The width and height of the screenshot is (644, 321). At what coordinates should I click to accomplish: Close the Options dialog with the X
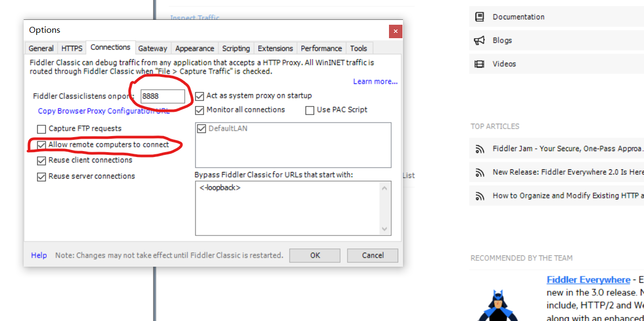tap(395, 31)
